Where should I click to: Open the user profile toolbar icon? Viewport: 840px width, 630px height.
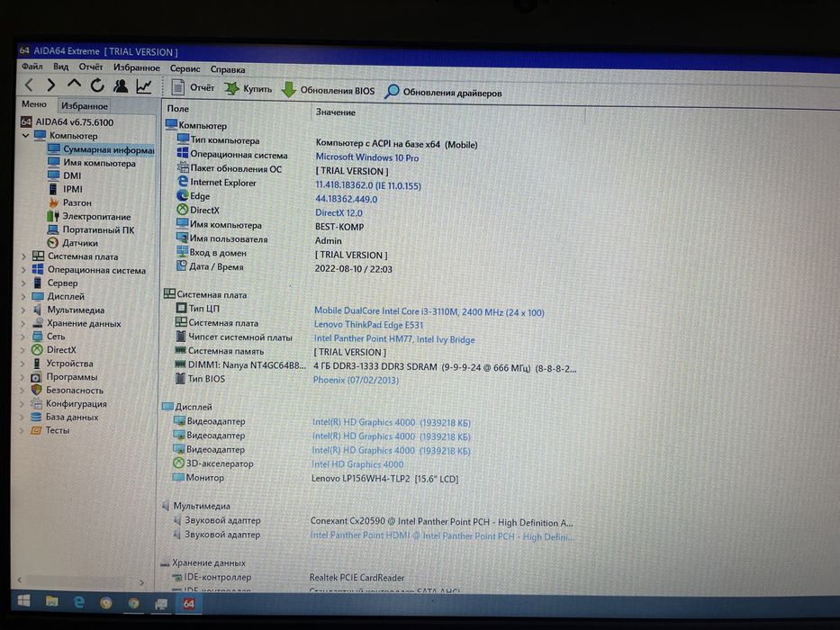coord(121,85)
